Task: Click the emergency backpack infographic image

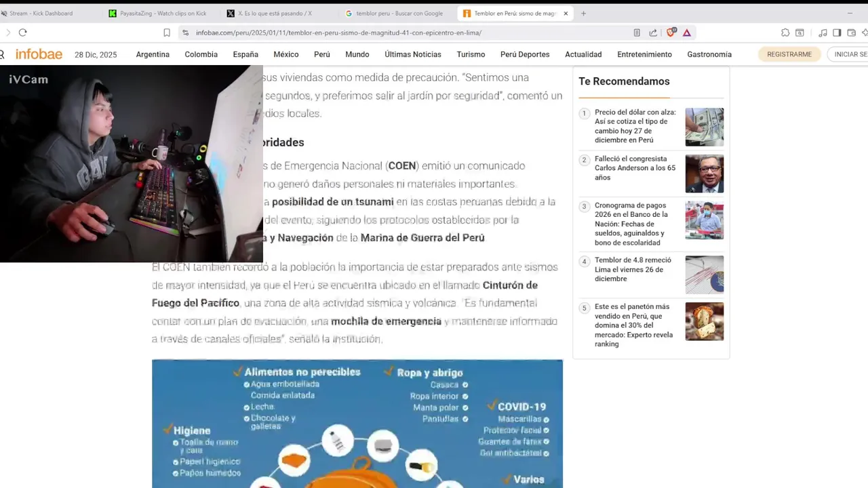Action: 357,424
